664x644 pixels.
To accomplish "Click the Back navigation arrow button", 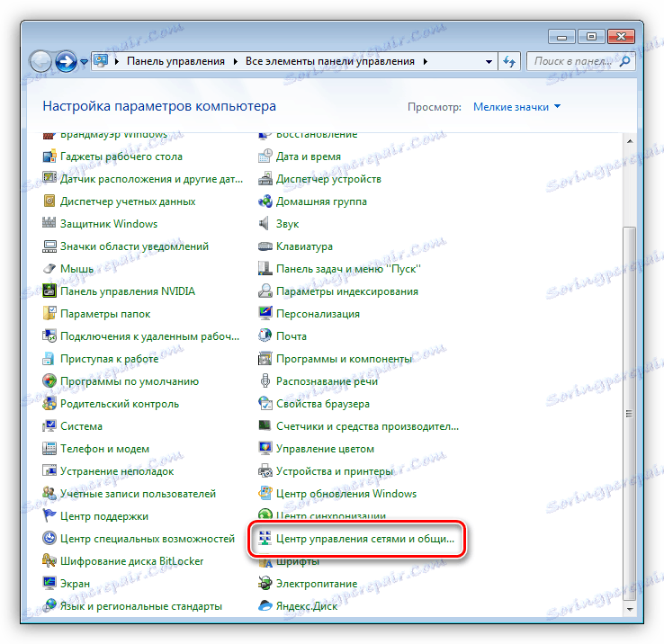I will [40, 62].
